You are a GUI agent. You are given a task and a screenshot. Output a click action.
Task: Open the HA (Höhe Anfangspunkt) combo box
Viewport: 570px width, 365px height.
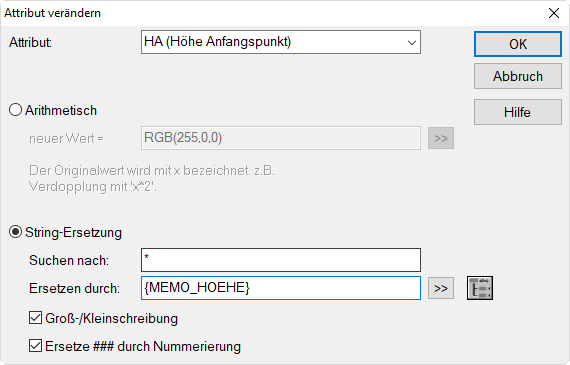coord(281,42)
